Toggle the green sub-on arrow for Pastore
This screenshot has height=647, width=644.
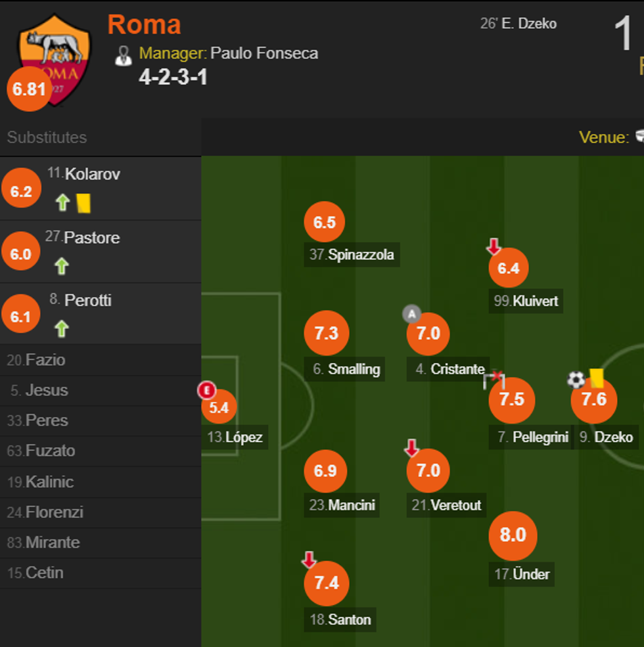[x=61, y=265]
